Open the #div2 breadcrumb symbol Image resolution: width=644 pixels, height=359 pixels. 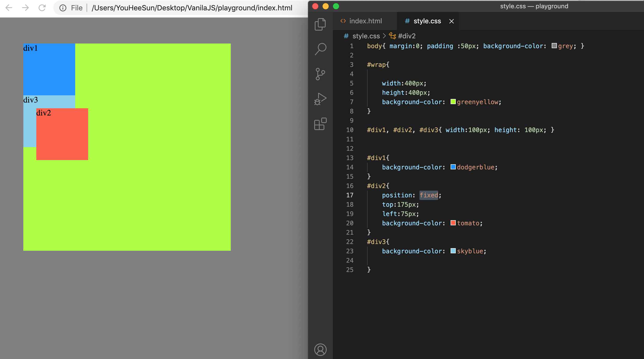click(x=407, y=36)
